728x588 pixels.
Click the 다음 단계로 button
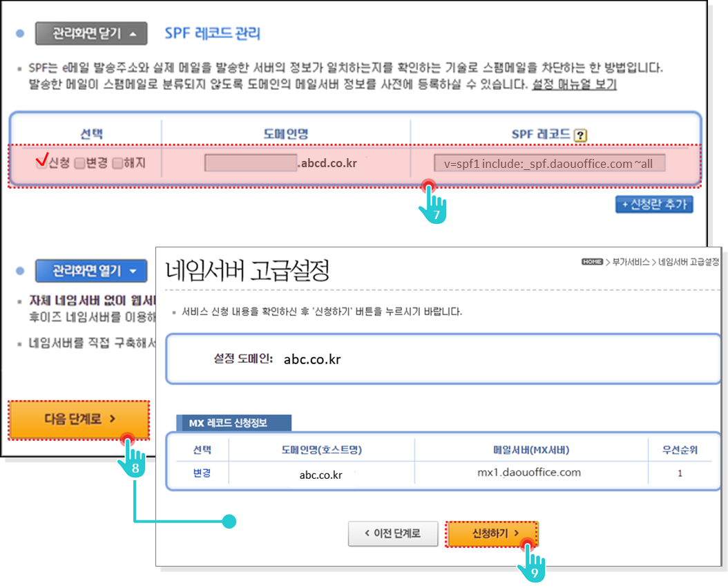click(x=79, y=419)
